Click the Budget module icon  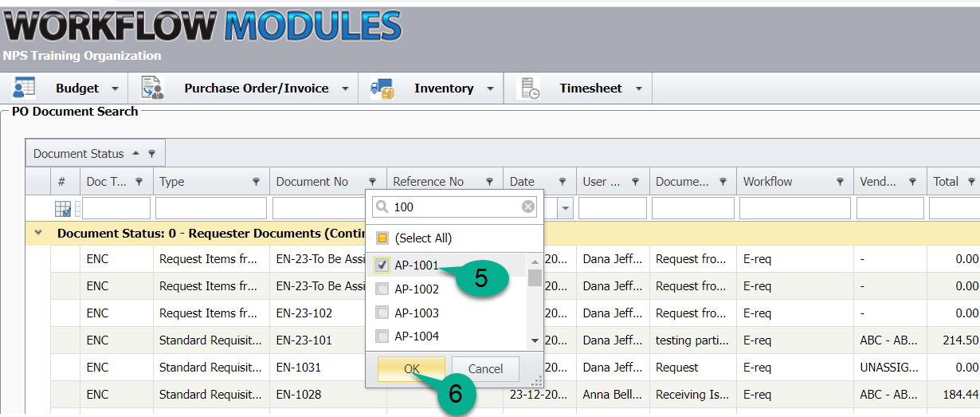click(x=24, y=88)
